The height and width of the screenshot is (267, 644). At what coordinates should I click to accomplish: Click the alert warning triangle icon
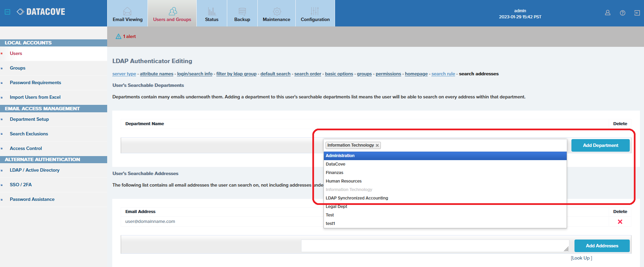(x=118, y=36)
